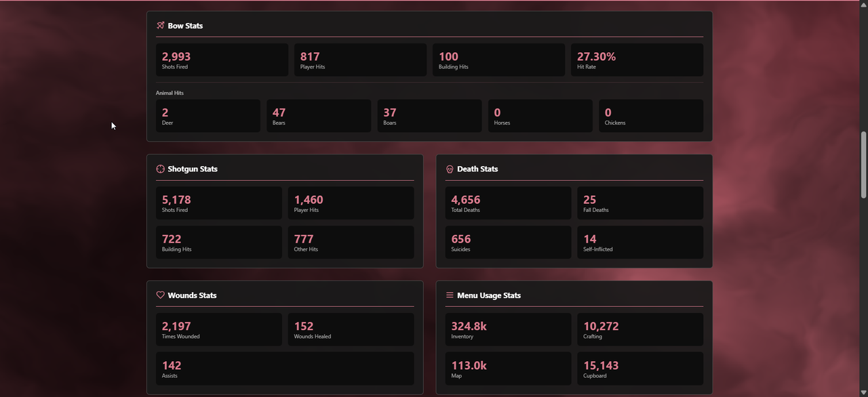Click the 1,460 shotgun Player Hits card

coord(351,203)
